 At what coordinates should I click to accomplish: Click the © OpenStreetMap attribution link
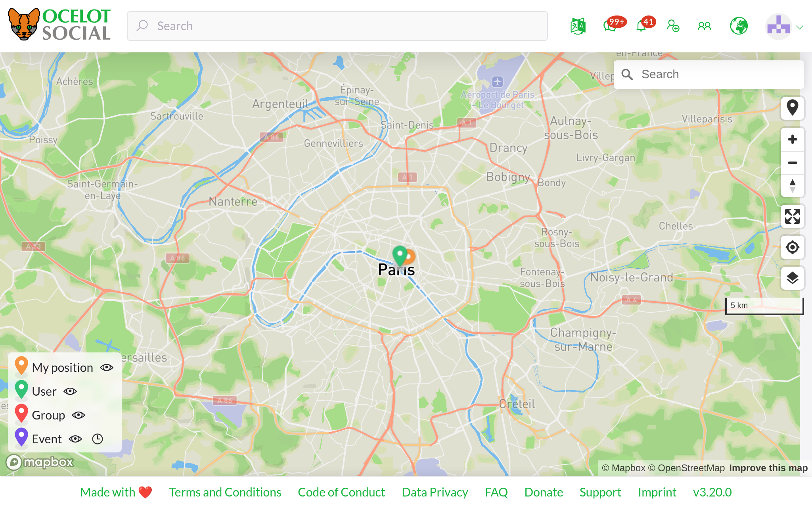pyautogui.click(x=686, y=468)
